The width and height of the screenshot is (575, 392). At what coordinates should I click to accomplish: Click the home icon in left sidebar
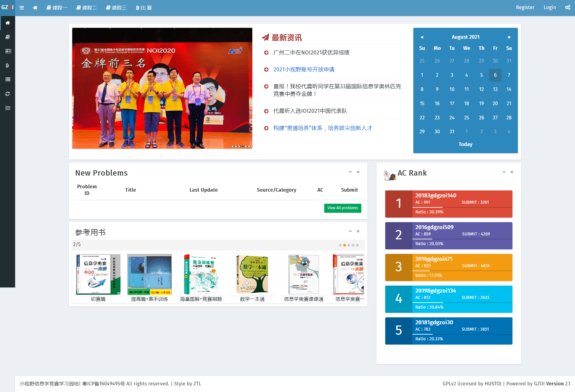click(8, 23)
